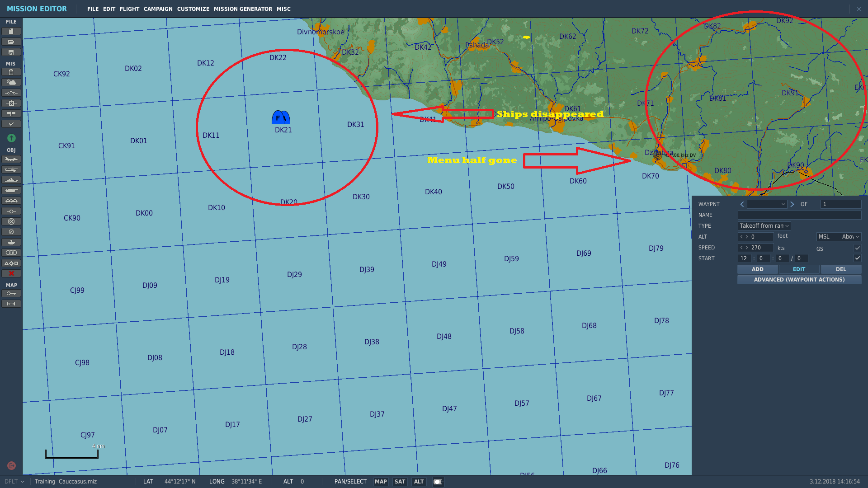Click the OF total waypoints field
This screenshot has width=868, height=488.
click(x=841, y=204)
